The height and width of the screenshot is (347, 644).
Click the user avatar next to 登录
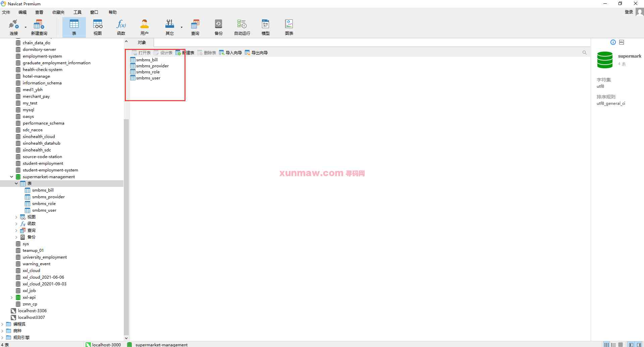click(640, 12)
